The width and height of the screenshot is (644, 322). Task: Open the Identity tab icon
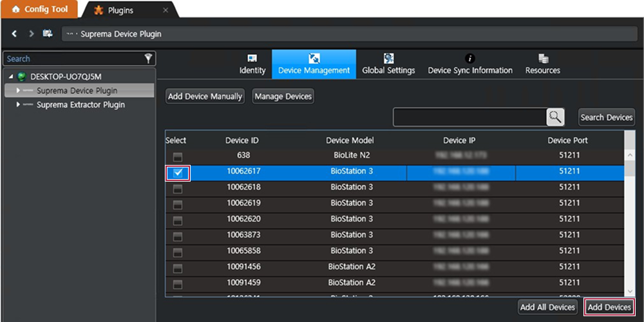click(252, 59)
